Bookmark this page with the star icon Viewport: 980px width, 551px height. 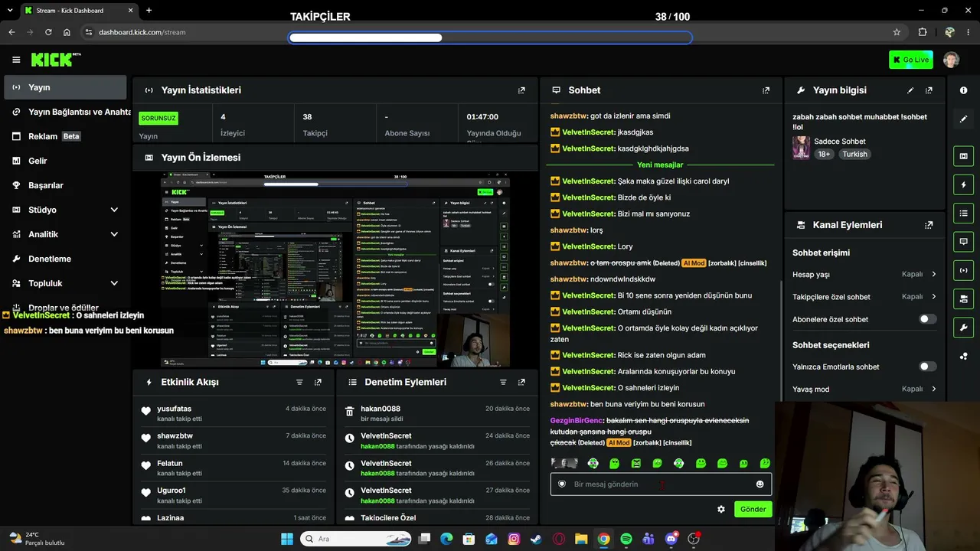tap(897, 32)
